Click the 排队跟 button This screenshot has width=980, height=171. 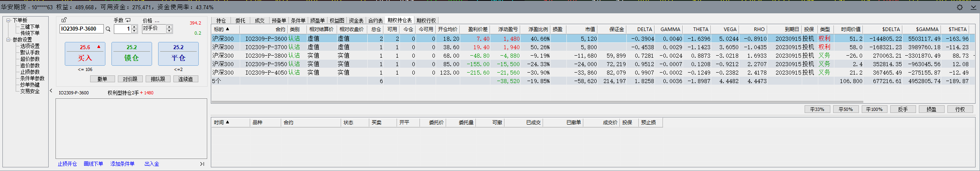point(158,79)
